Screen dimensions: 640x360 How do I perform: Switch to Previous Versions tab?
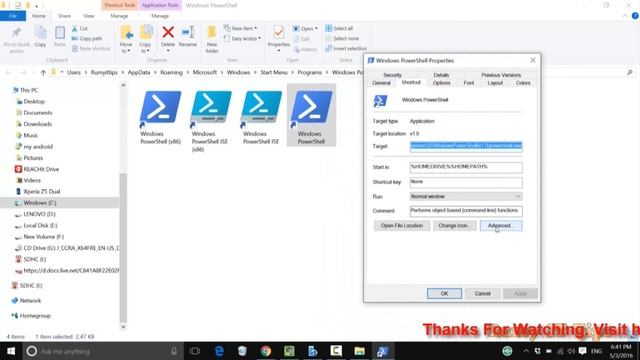tap(501, 75)
